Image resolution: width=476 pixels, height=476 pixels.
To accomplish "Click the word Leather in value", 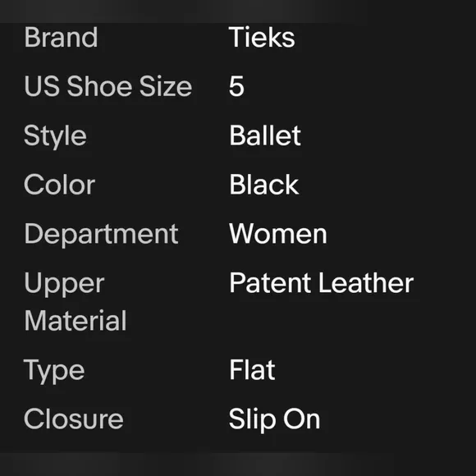I will point(366,283).
